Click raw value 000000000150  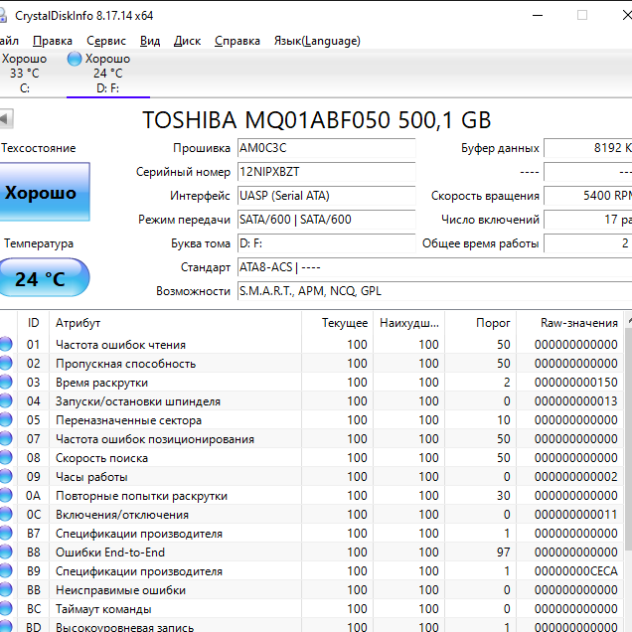(576, 382)
